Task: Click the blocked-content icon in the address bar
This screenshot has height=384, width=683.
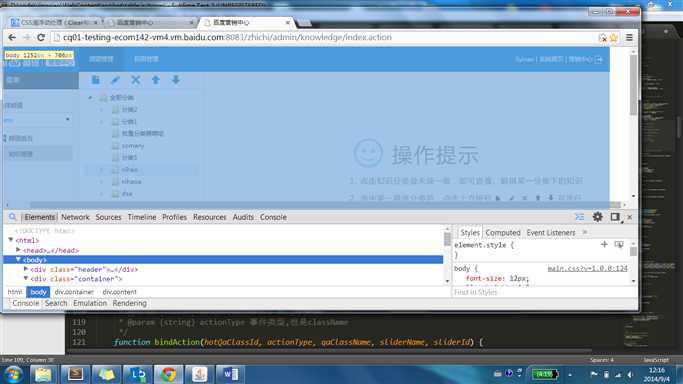Action: pyautogui.click(x=602, y=38)
